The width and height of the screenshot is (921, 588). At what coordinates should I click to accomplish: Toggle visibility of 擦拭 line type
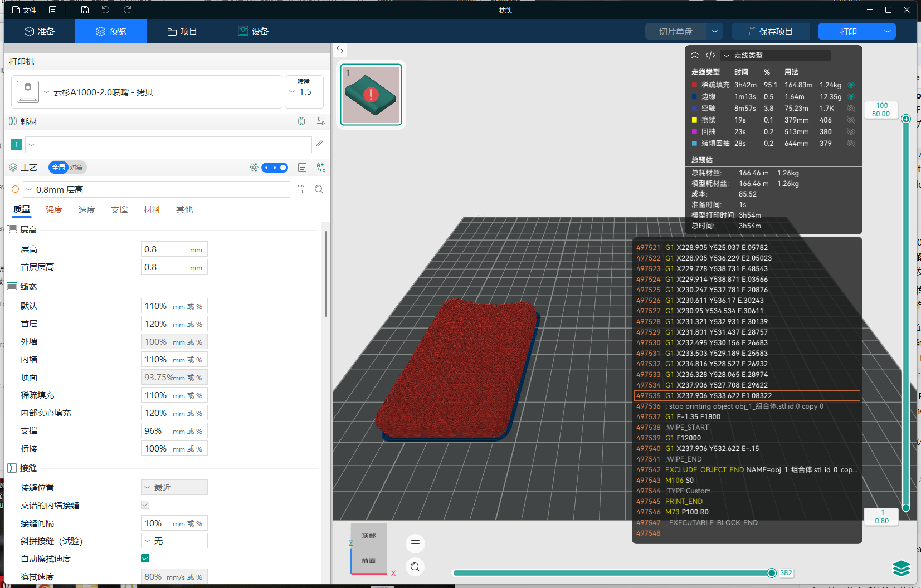[x=851, y=120]
